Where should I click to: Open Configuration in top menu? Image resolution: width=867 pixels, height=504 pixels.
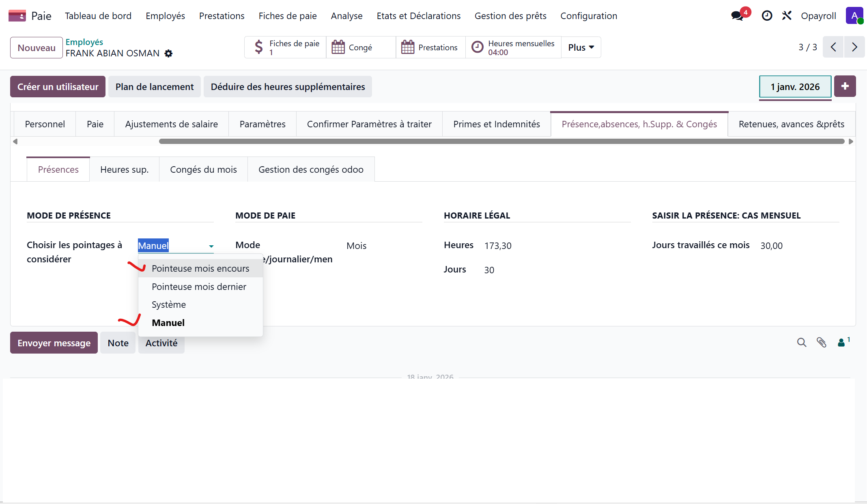(589, 16)
